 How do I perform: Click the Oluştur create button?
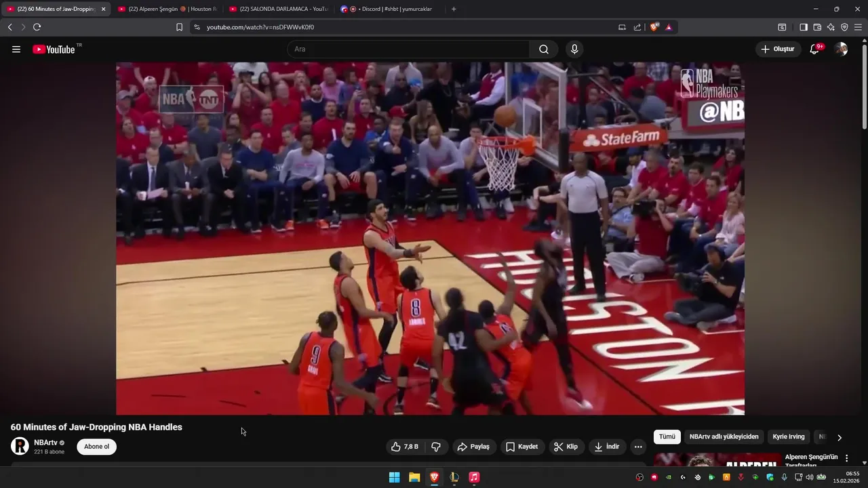778,49
